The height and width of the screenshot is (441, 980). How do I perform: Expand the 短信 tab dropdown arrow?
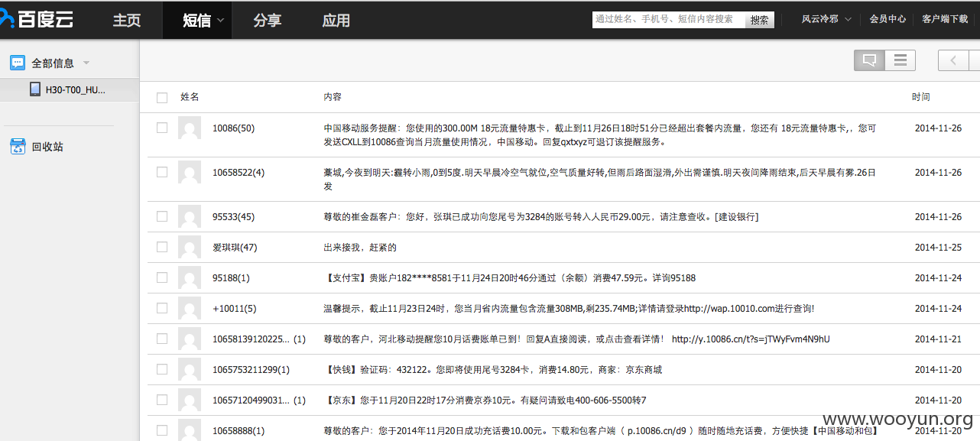[222, 21]
